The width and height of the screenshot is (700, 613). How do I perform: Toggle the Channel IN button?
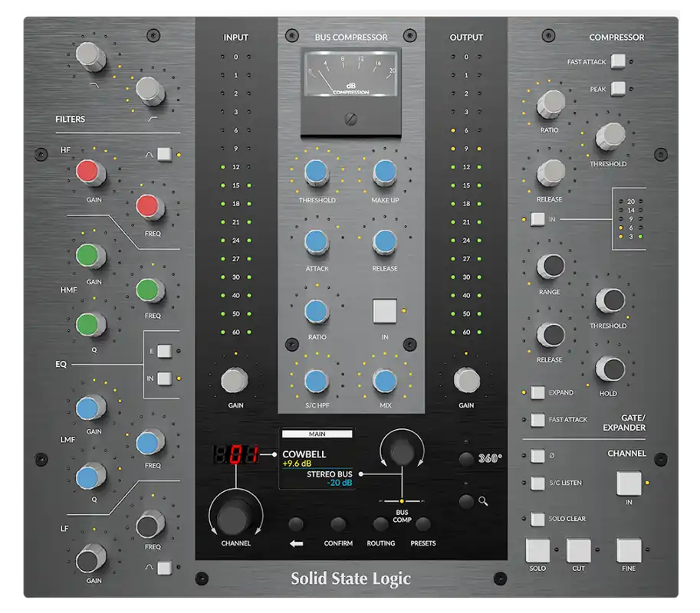629,484
